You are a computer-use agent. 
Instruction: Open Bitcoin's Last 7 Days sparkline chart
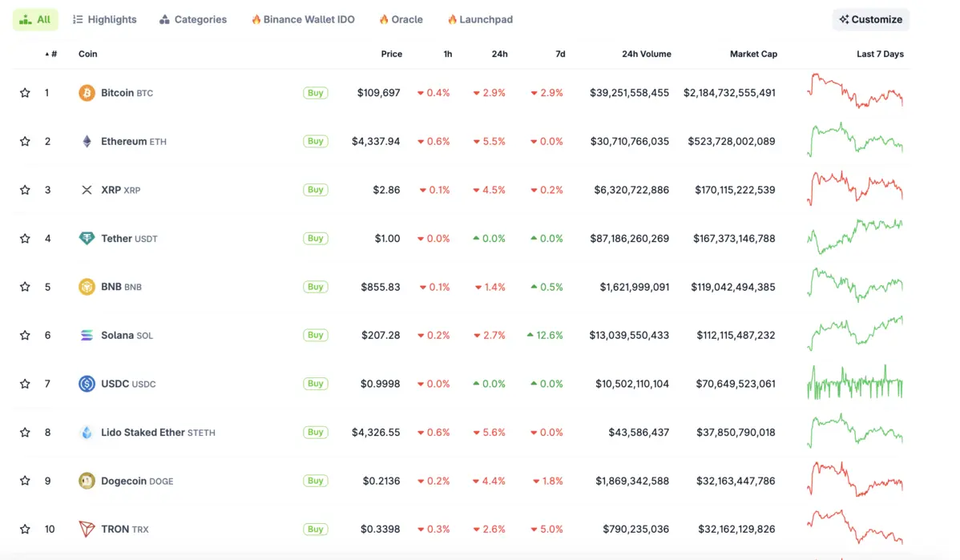coord(855,91)
